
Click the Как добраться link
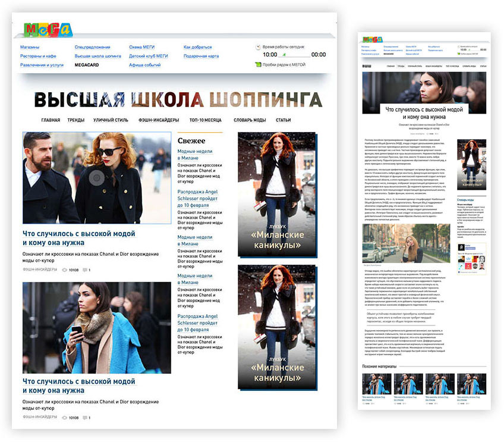coord(199,46)
